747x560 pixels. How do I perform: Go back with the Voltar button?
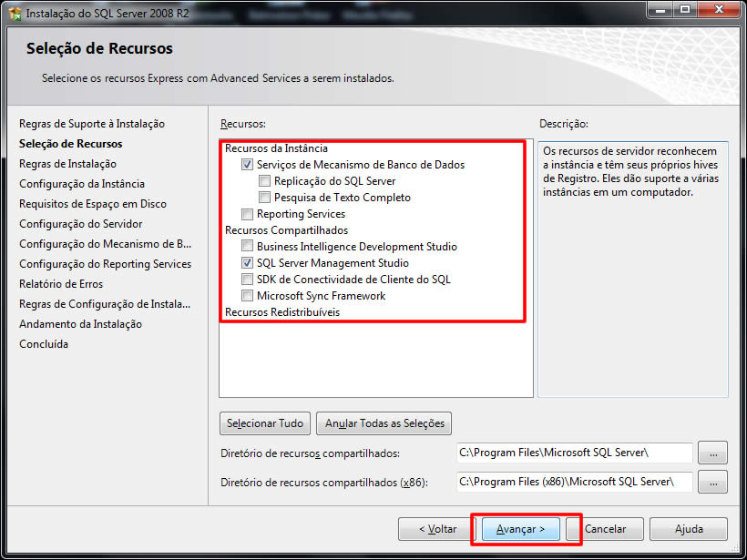point(437,529)
